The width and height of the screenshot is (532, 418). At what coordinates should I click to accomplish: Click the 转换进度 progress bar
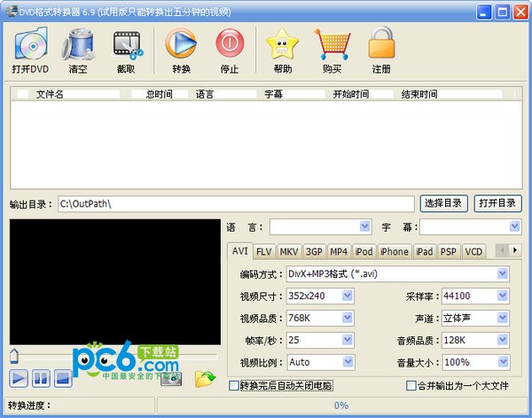click(341, 406)
